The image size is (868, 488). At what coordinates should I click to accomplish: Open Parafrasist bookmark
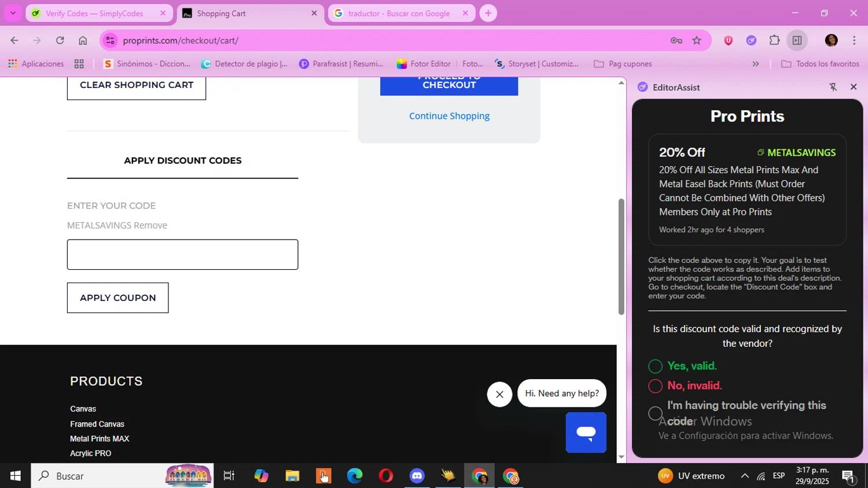pos(341,64)
